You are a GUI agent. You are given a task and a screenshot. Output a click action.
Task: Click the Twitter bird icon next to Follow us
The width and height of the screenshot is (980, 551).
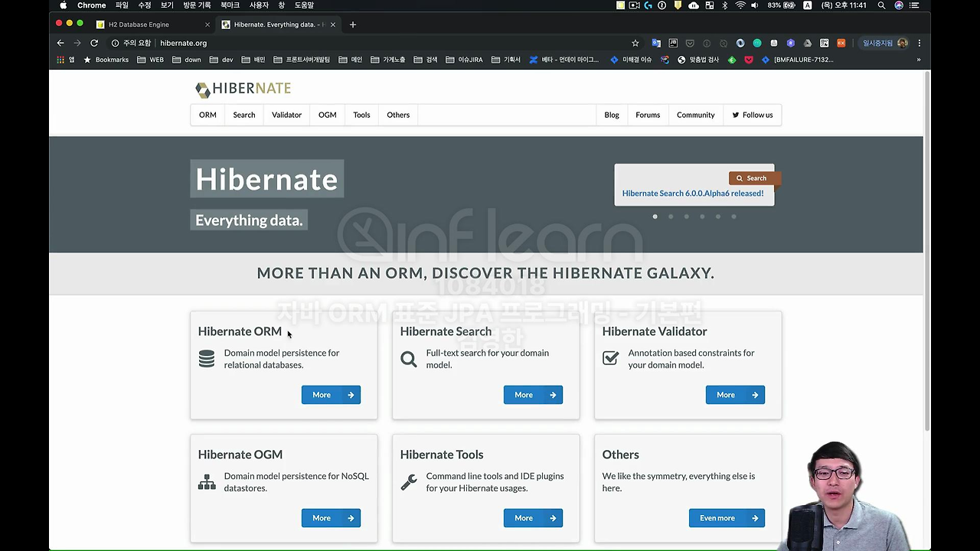[x=736, y=115]
